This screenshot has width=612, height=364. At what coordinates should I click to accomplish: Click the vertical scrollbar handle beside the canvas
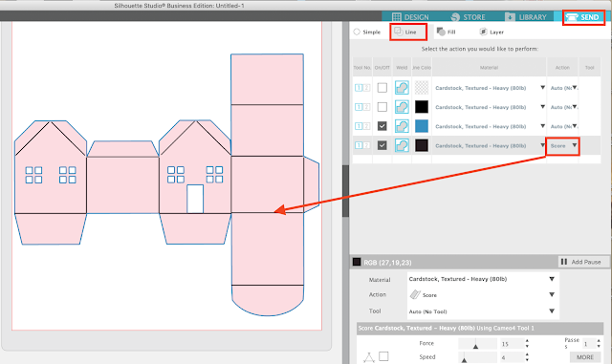345,191
